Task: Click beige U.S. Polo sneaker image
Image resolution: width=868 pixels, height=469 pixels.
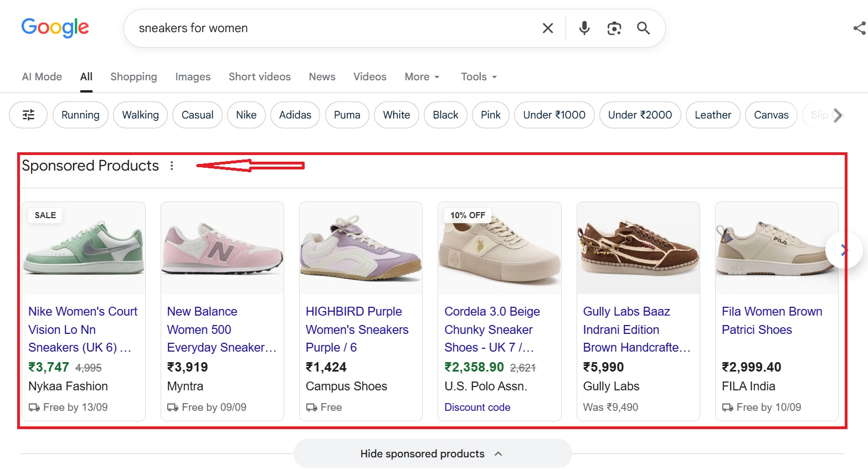Action: pos(500,248)
